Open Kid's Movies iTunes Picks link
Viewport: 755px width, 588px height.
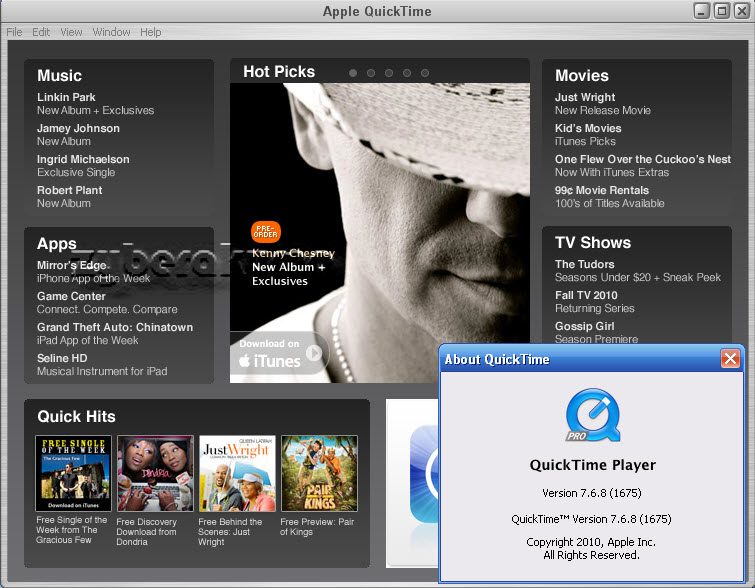click(588, 134)
